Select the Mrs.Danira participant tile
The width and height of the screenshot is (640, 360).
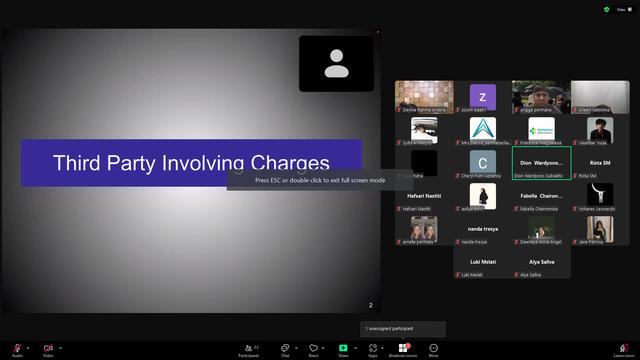[x=483, y=130]
